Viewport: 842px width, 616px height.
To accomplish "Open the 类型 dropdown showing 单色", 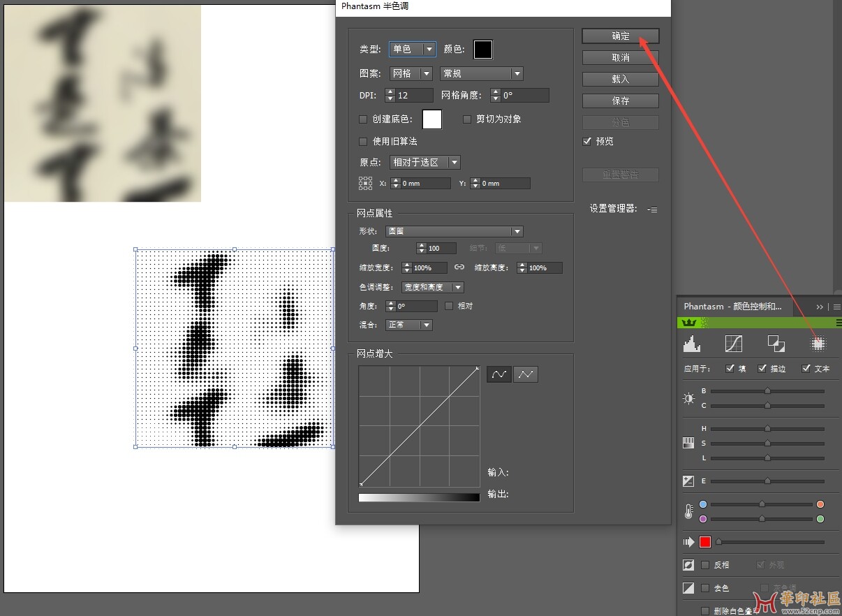I will pos(413,49).
